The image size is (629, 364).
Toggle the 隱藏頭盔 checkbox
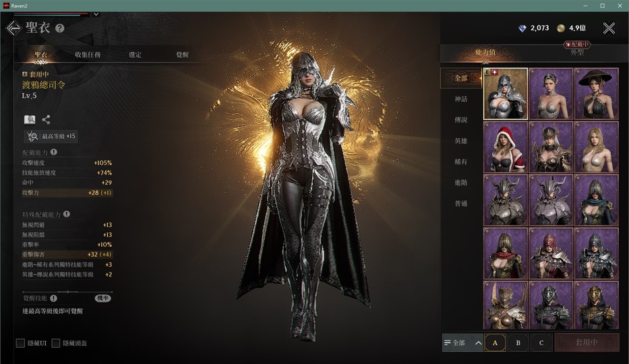(x=56, y=343)
